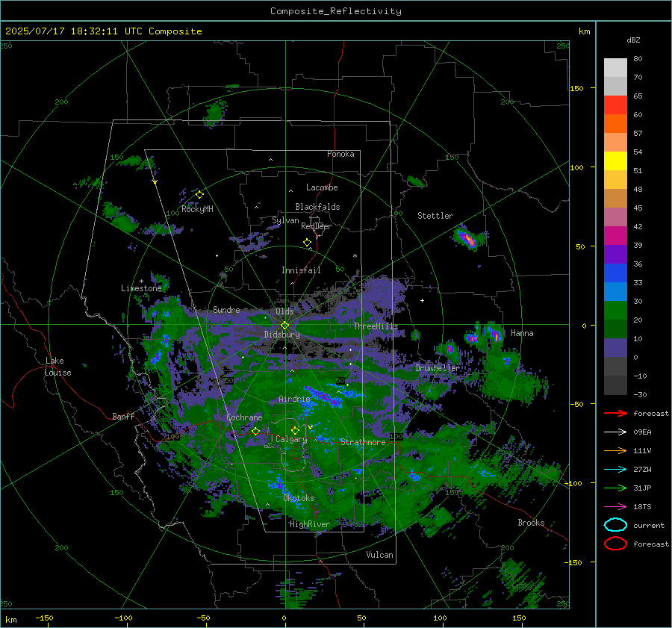Click the light gray 70–80 dBZ swatch

click(x=615, y=67)
